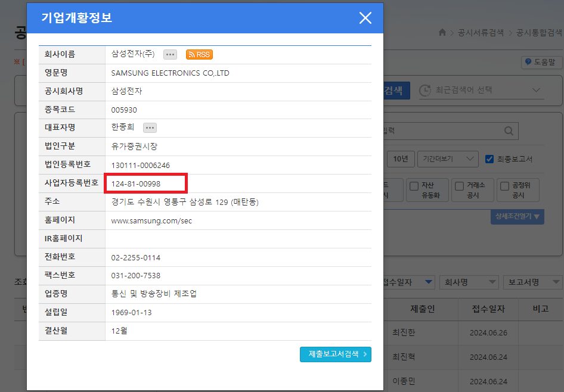Click the fax number 031-200-7538
Screen dimensions: 564x392
pos(135,276)
